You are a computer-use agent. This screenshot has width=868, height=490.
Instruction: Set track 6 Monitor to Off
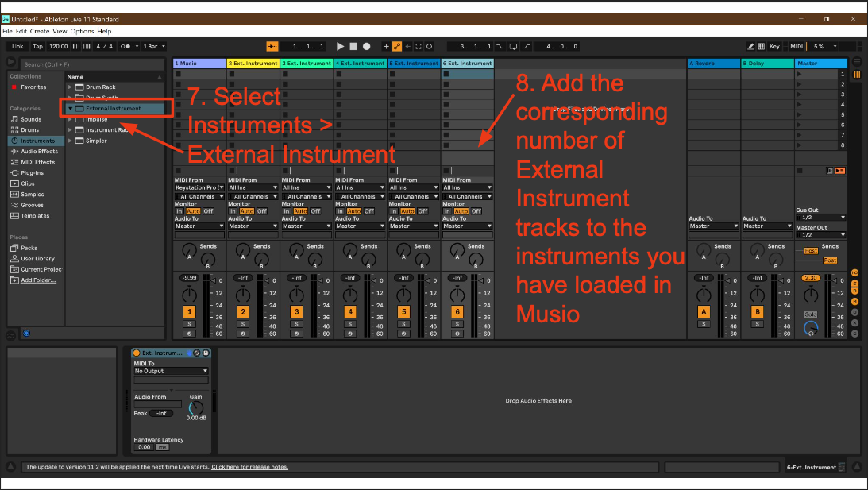(476, 211)
